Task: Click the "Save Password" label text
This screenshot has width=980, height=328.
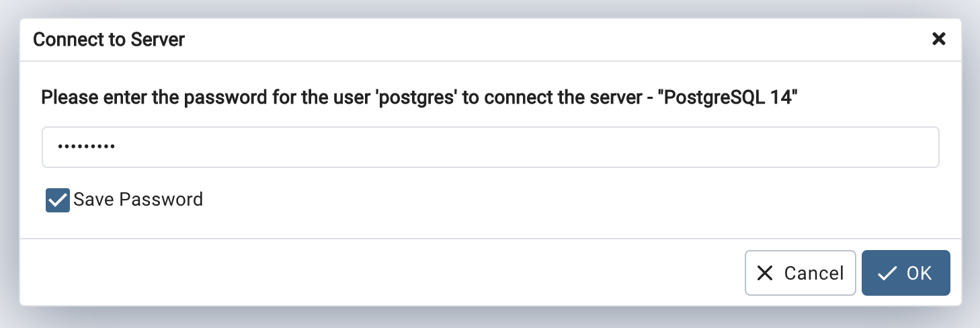Action: [138, 200]
